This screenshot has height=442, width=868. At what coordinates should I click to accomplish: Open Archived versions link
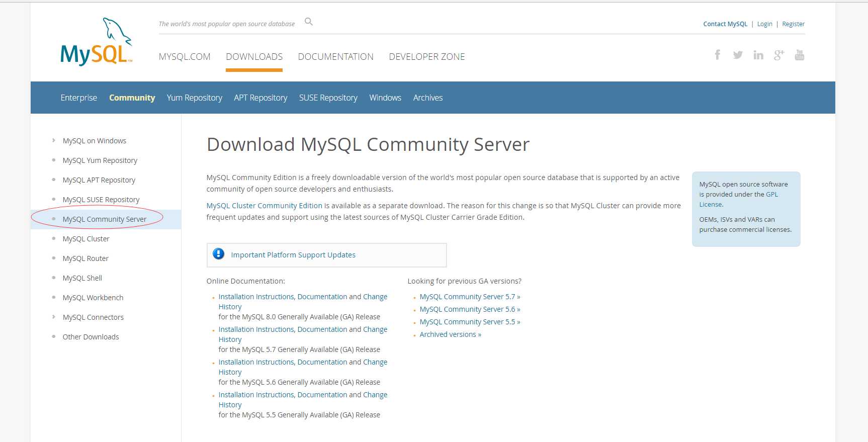[x=451, y=334]
